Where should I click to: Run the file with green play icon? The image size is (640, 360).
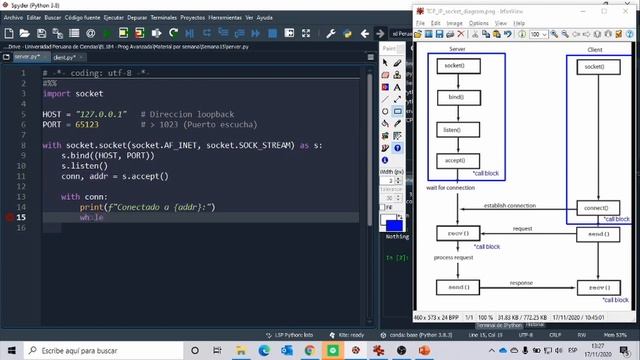coord(107,33)
